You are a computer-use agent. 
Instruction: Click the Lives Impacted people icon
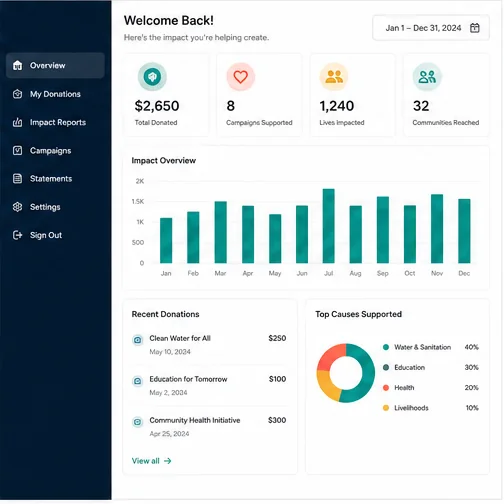pyautogui.click(x=334, y=77)
